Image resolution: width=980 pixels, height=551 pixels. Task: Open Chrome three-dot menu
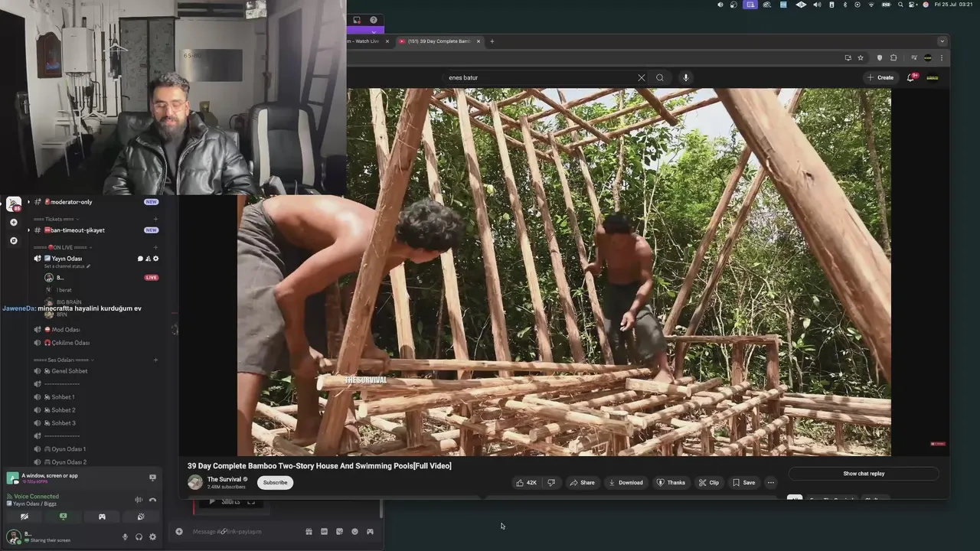942,57
